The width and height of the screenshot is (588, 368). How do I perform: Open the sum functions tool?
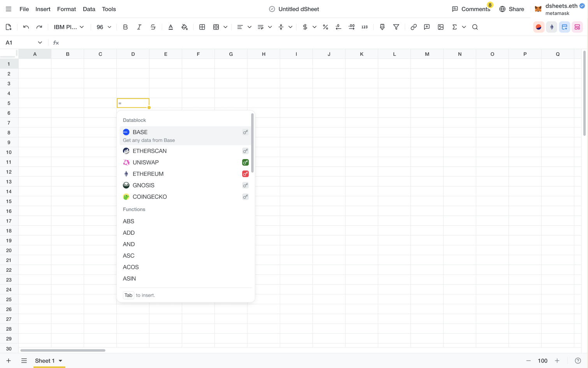pos(454,27)
